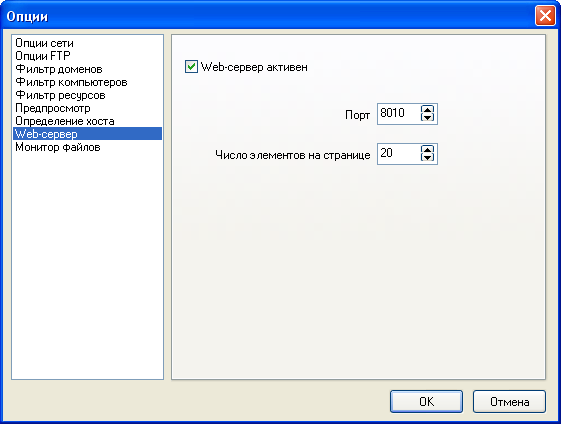Confirm settings with the OK button
561x424 pixels.
click(x=426, y=401)
